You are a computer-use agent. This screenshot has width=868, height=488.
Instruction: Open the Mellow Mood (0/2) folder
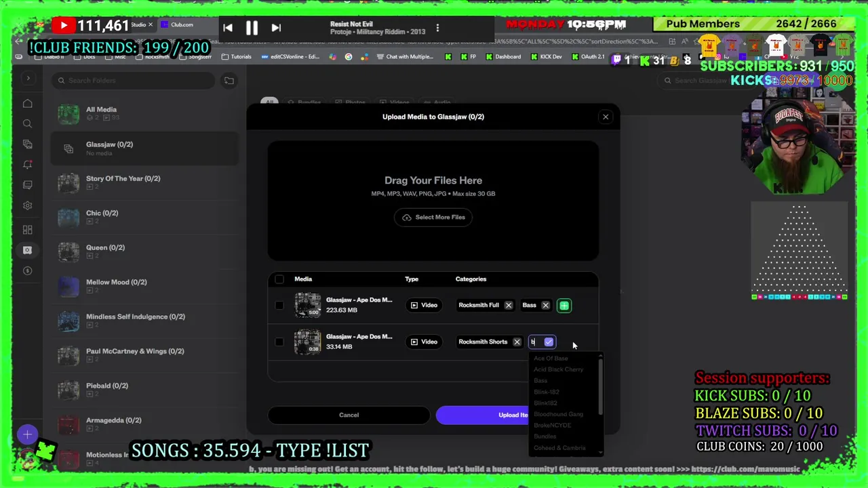coord(144,286)
